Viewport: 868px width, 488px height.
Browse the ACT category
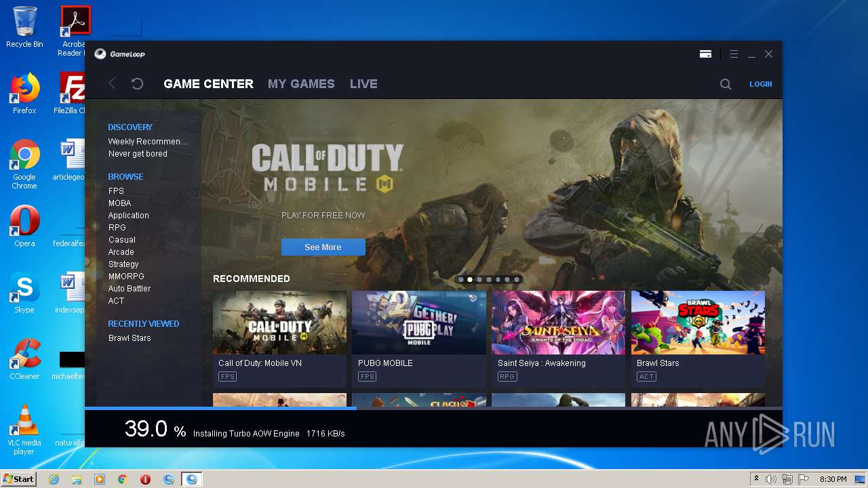click(x=116, y=301)
